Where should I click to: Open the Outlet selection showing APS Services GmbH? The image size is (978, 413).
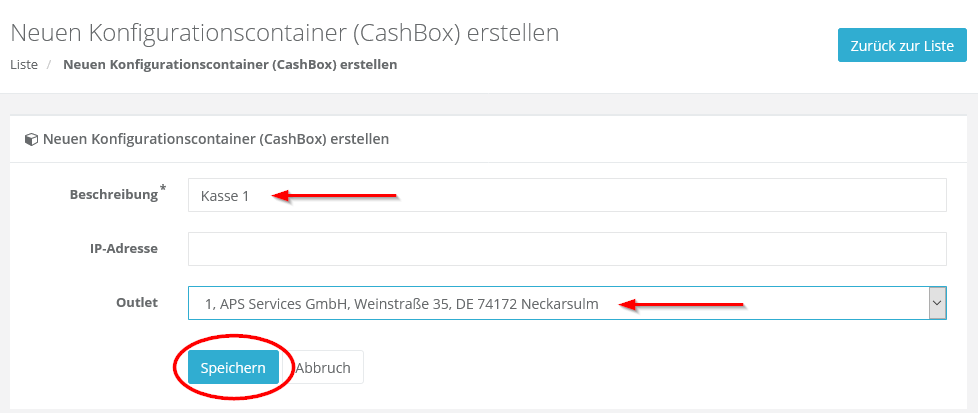point(556,303)
